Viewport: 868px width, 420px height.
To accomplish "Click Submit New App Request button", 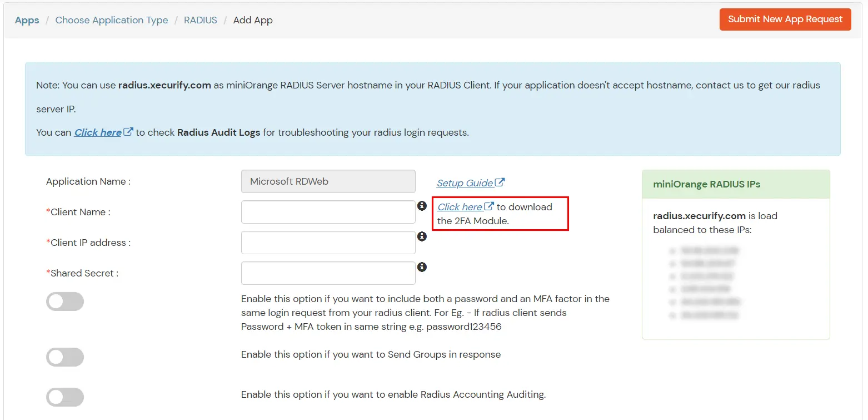I will click(785, 19).
